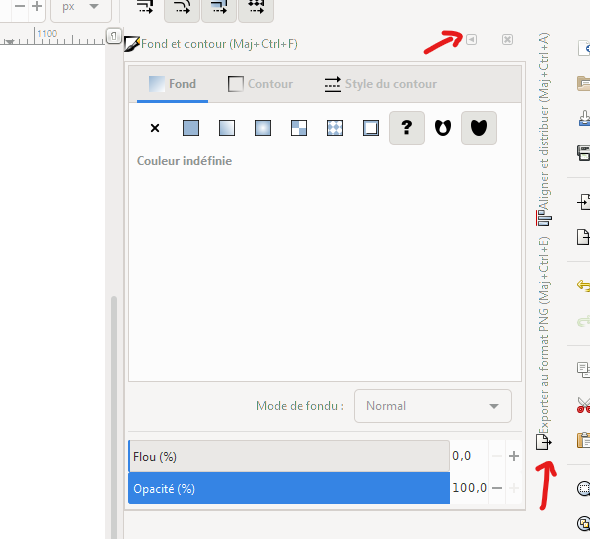Image resolution: width=590 pixels, height=539 pixels.
Task: Increase Flou with plus button
Action: [x=514, y=456]
